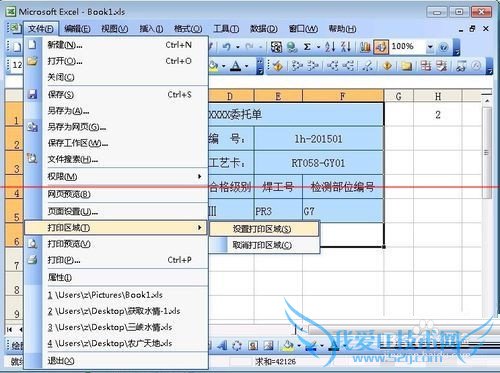Open recent file 1 \Users\z\Pictures\Book1.xls

116,295
